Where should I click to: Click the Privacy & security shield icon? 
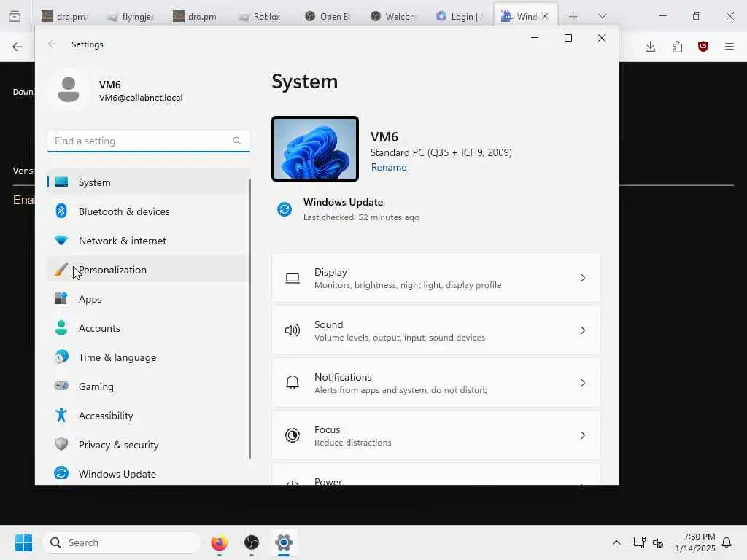61,444
